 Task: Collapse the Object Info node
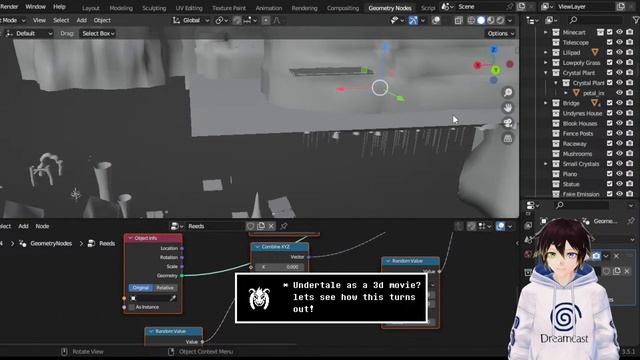[x=131, y=238]
